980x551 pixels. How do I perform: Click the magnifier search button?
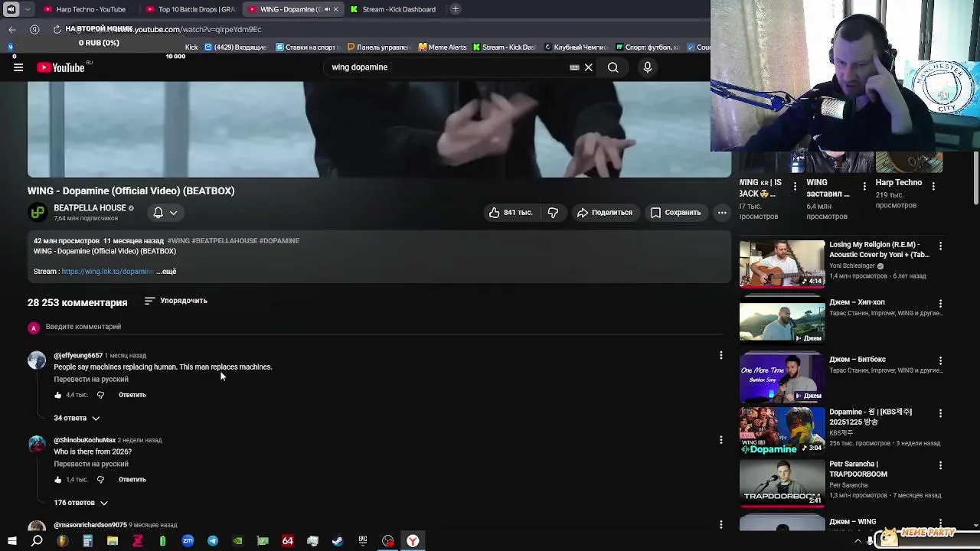tap(612, 67)
